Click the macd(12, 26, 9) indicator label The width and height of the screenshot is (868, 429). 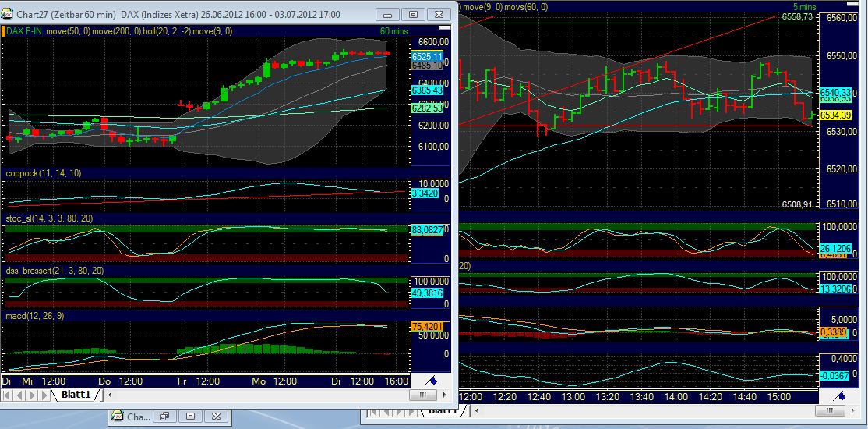[x=34, y=315]
